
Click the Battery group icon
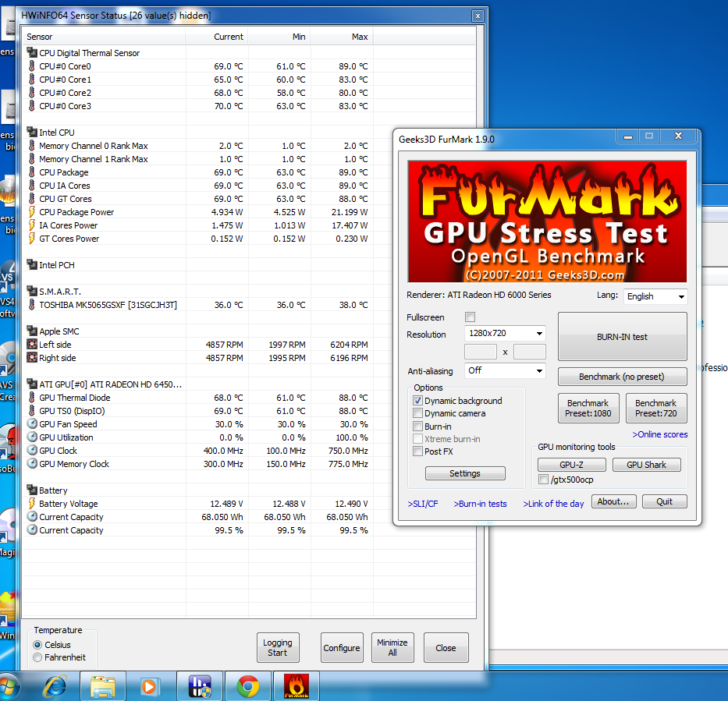pos(32,490)
